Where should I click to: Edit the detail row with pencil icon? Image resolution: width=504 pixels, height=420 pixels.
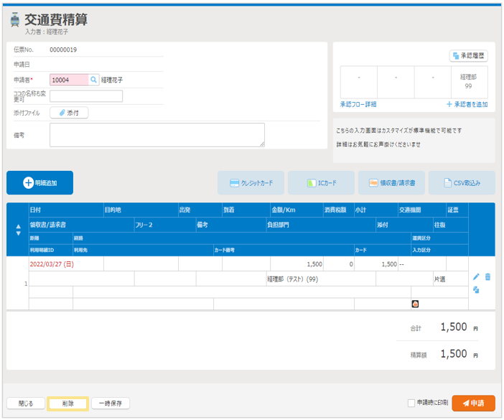476,277
